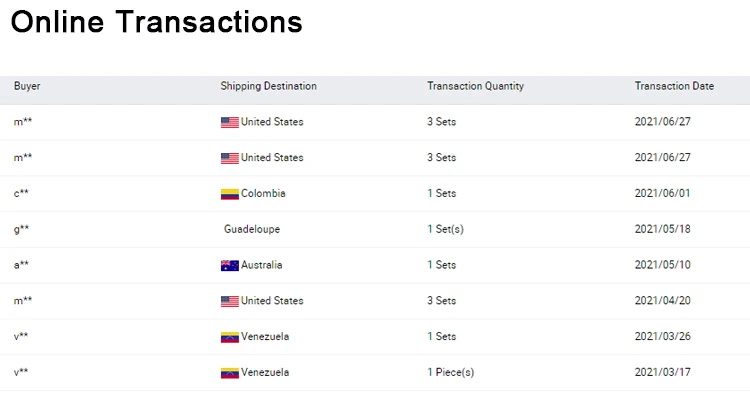750x400 pixels.
Task: Click the Venezuela flag in the 2021/03/26 row
Action: click(x=230, y=337)
